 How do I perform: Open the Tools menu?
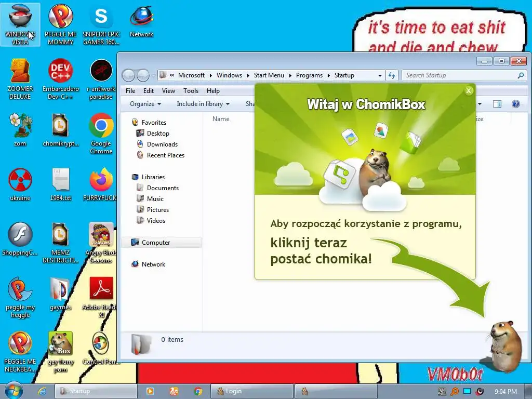[191, 91]
